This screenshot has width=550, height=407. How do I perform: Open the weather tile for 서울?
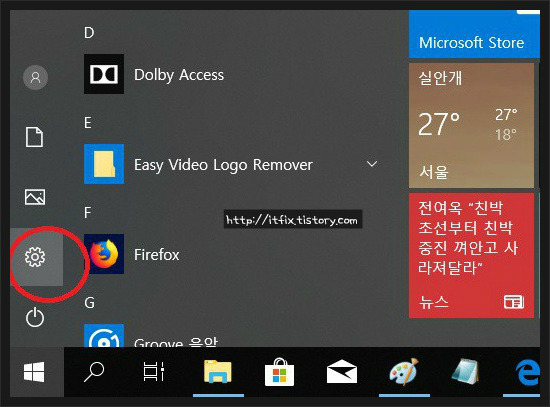click(x=471, y=125)
